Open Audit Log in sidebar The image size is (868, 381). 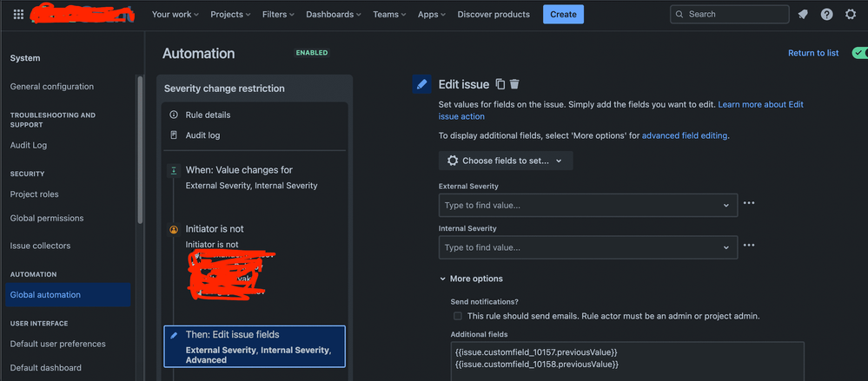point(28,145)
